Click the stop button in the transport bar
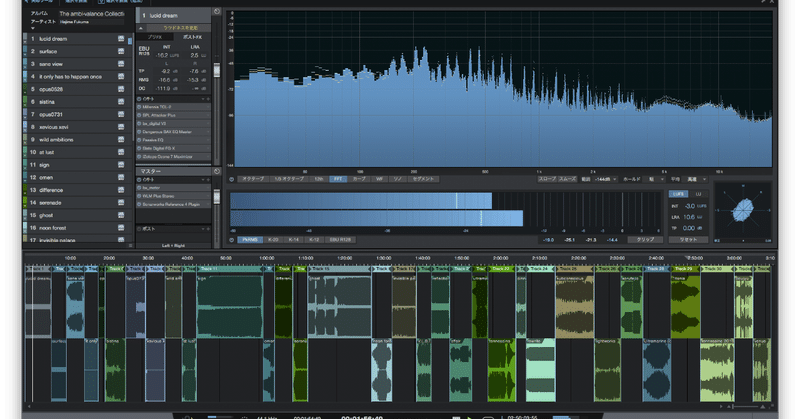800x419 pixels. click(x=457, y=417)
